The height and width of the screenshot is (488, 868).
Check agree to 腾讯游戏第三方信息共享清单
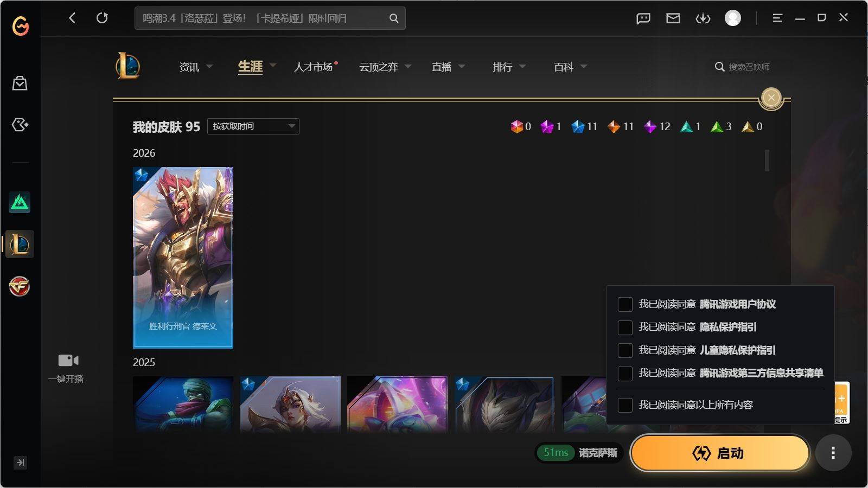625,373
